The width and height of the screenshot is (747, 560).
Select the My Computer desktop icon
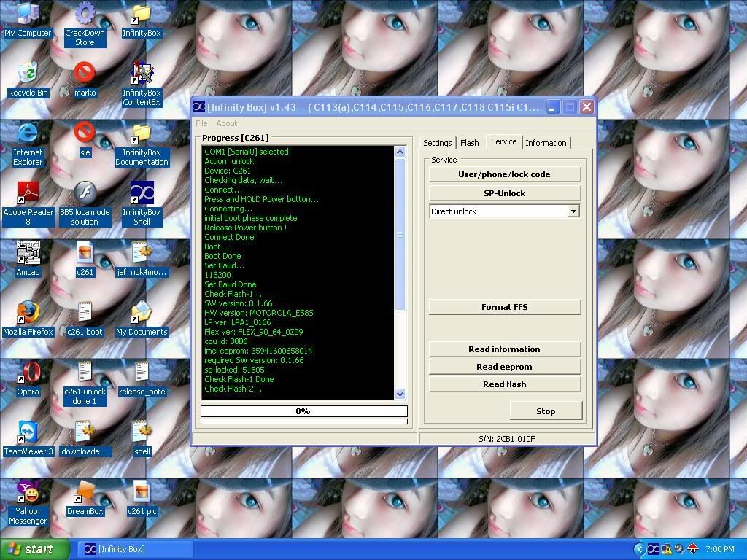coord(28,19)
